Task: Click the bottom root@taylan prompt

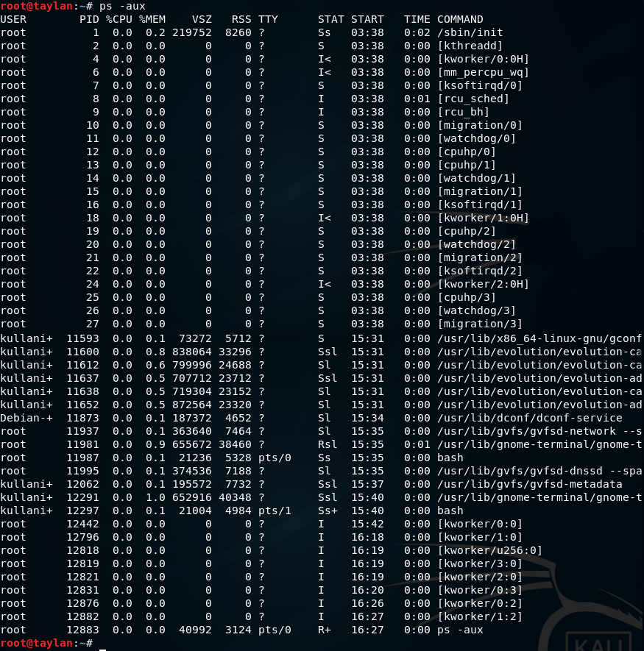Action: tap(46, 644)
